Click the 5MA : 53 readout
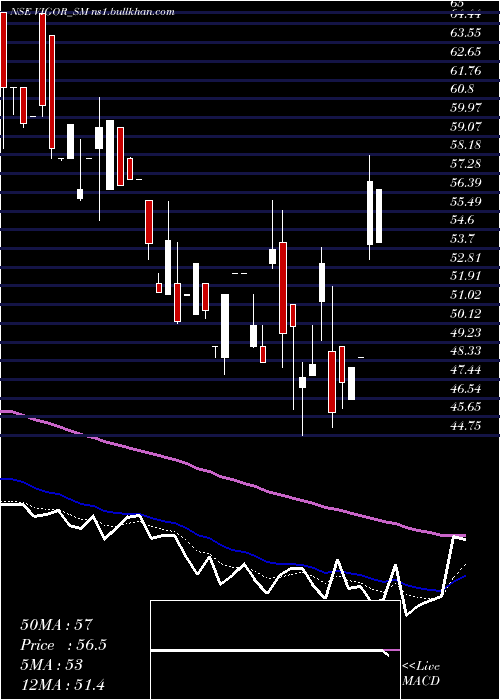This screenshot has height=700, width=500. click(51, 665)
